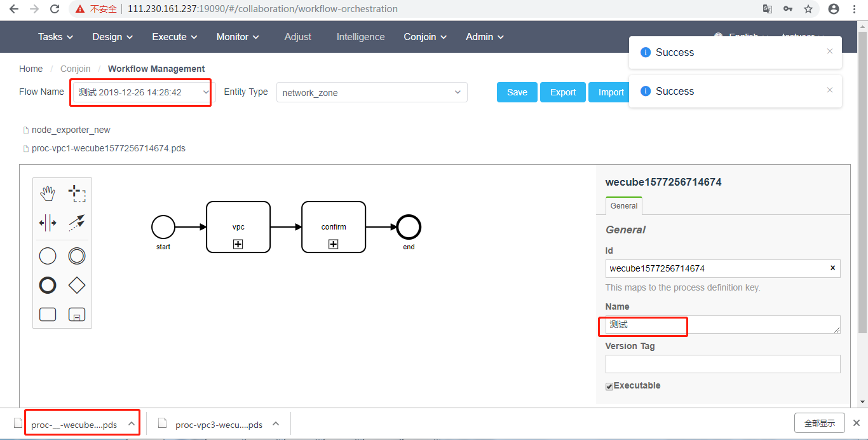Viewport: 868px width, 440px height.
Task: Use the global connect tool
Action: pos(77,223)
